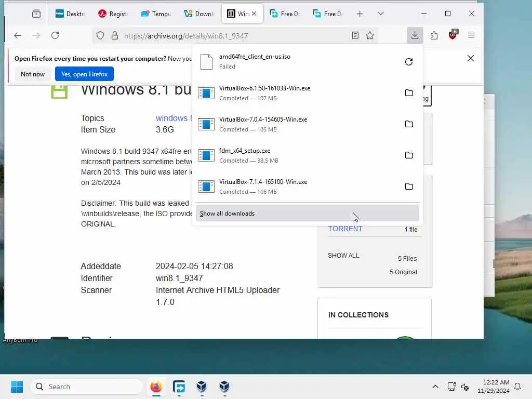Screen dimensions: 532x399
Task: Open second VirtualBox taskbar icon
Action: pyautogui.click(x=224, y=387)
